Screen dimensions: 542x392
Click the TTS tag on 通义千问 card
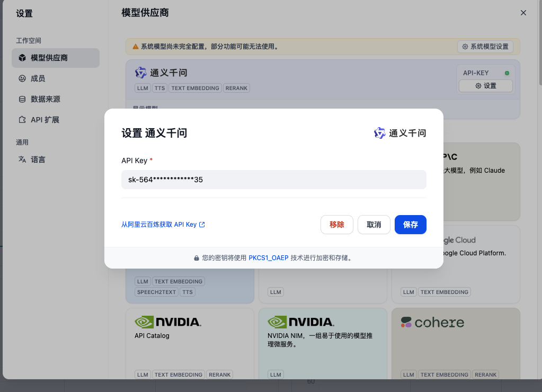point(159,88)
